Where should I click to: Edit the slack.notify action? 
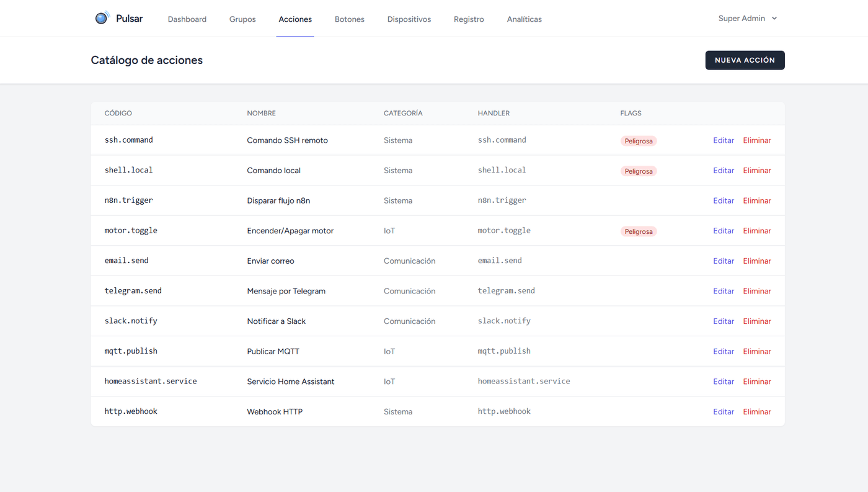(x=724, y=321)
